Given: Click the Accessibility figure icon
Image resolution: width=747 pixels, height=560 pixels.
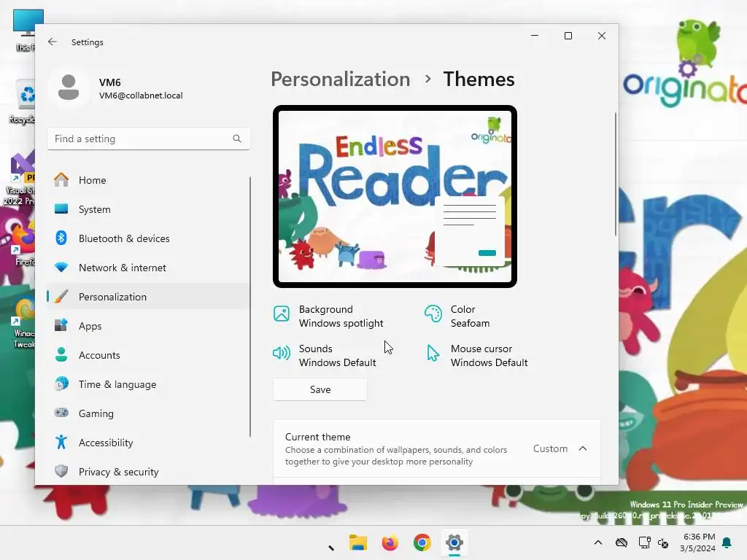Looking at the screenshot, I should click(61, 442).
